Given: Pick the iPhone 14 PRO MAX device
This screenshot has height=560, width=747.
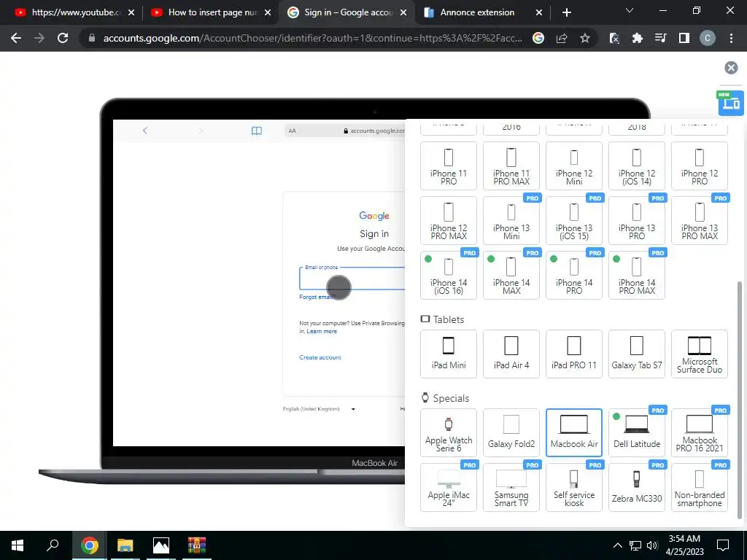Looking at the screenshot, I should tap(636, 276).
